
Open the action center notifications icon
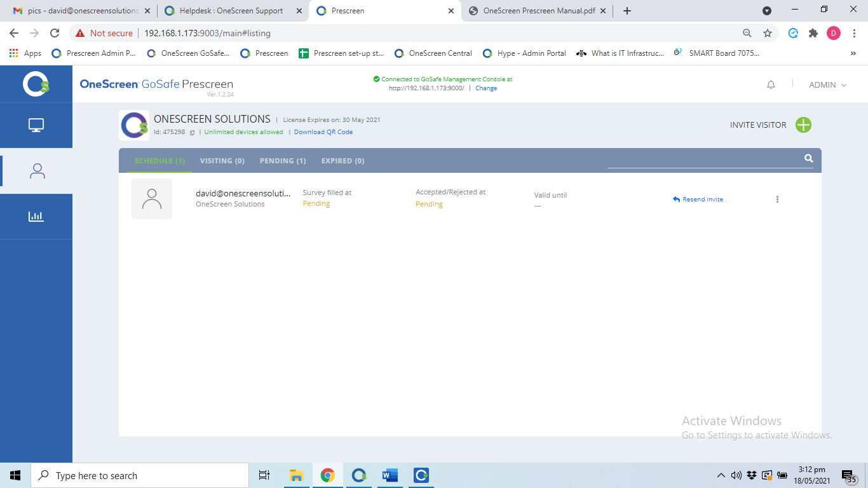848,476
